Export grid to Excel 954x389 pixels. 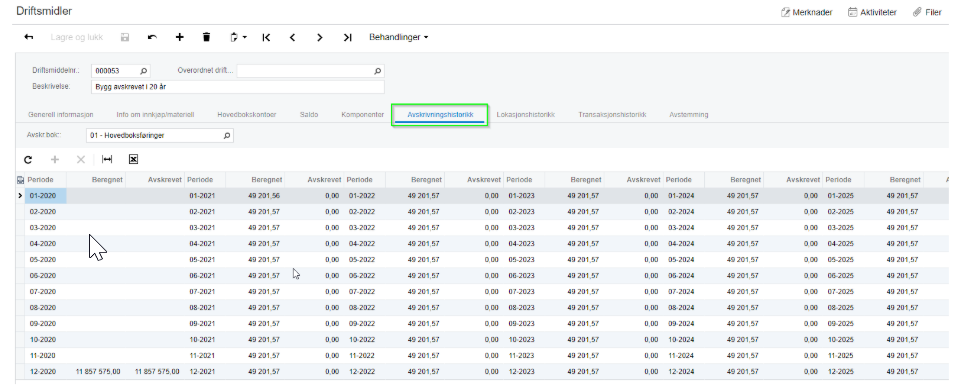pos(133,159)
